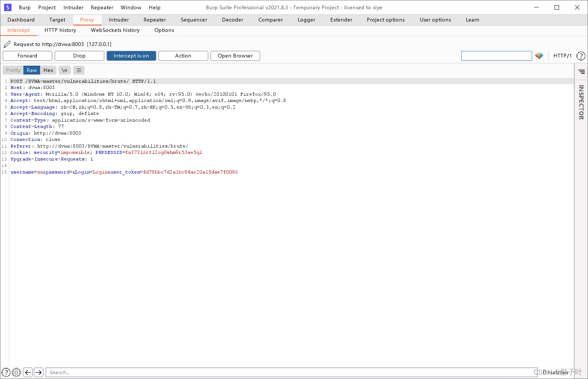The image size is (588, 379).
Task: Select the Proxy tab
Action: [87, 20]
